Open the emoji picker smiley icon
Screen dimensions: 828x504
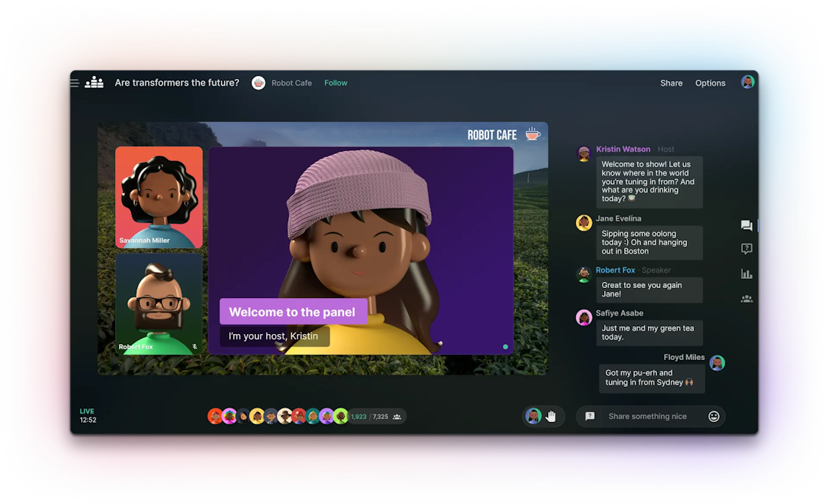[x=714, y=417]
